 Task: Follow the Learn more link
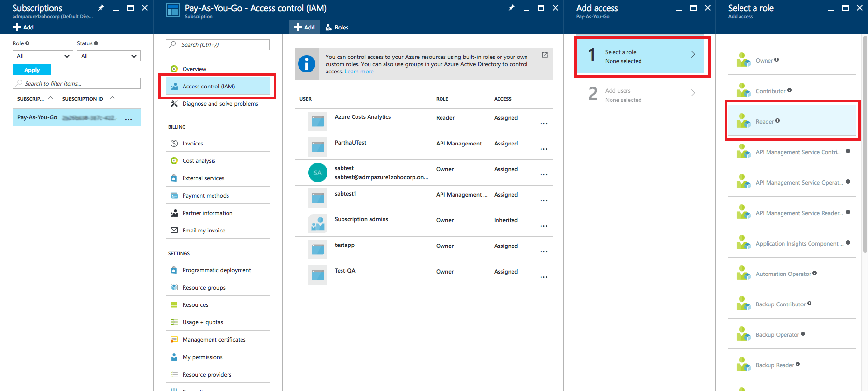(359, 72)
